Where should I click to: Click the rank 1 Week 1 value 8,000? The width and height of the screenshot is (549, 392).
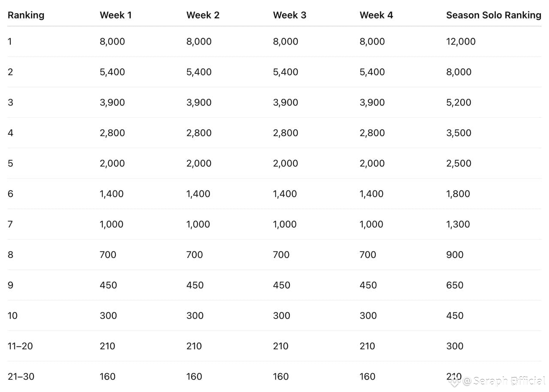coord(112,42)
